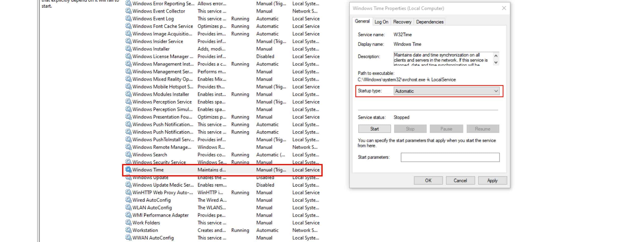
Task: Select the Windows Perception Service gear icon
Action: click(x=129, y=102)
